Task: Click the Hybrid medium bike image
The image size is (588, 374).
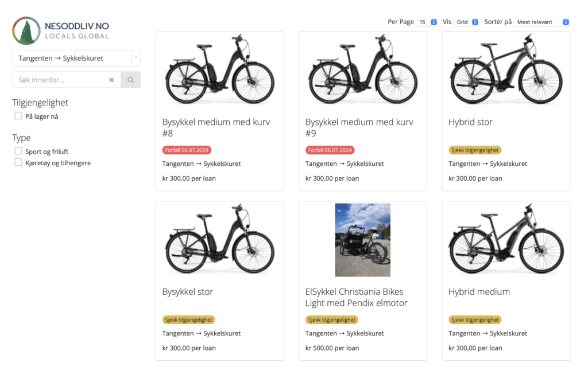Action: [x=506, y=239]
